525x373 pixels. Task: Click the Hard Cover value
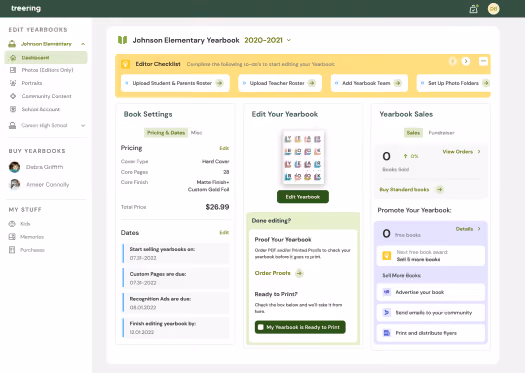(x=216, y=161)
